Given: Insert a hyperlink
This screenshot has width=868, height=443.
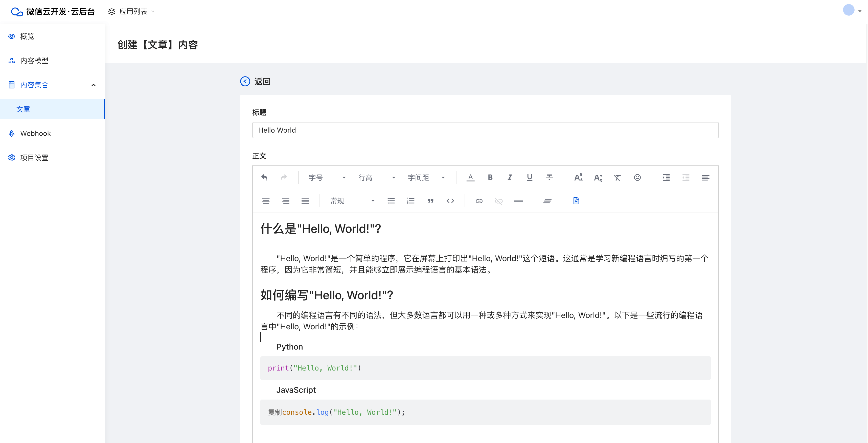Looking at the screenshot, I should pyautogui.click(x=479, y=201).
